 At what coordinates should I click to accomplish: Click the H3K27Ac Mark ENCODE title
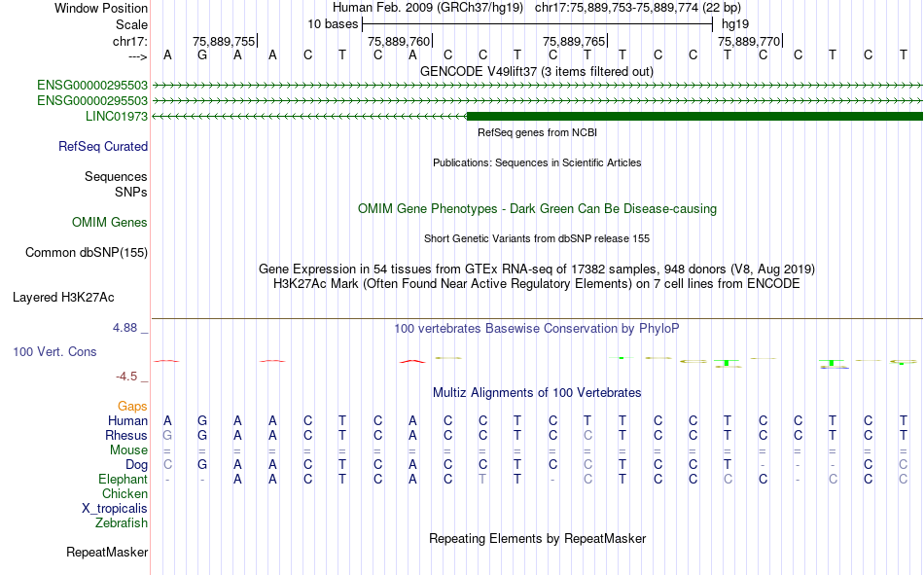point(537,284)
